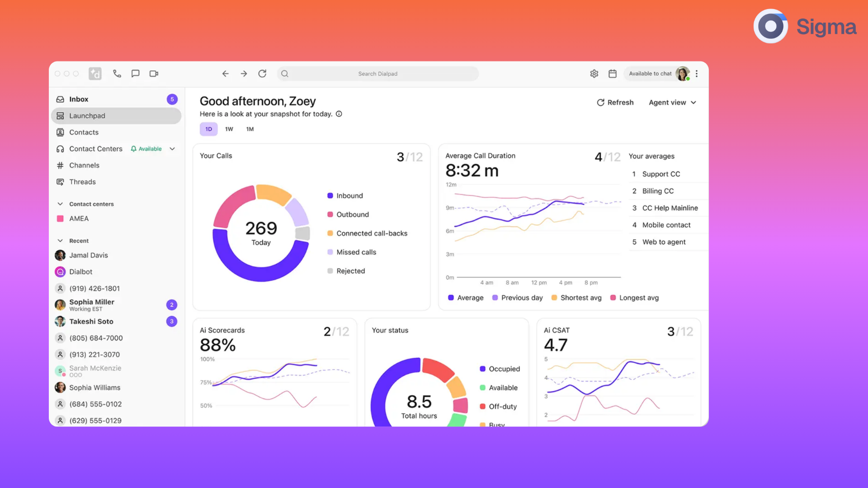Screen dimensions: 868x488
Task: Open the three-dot more menu
Action: (697, 74)
